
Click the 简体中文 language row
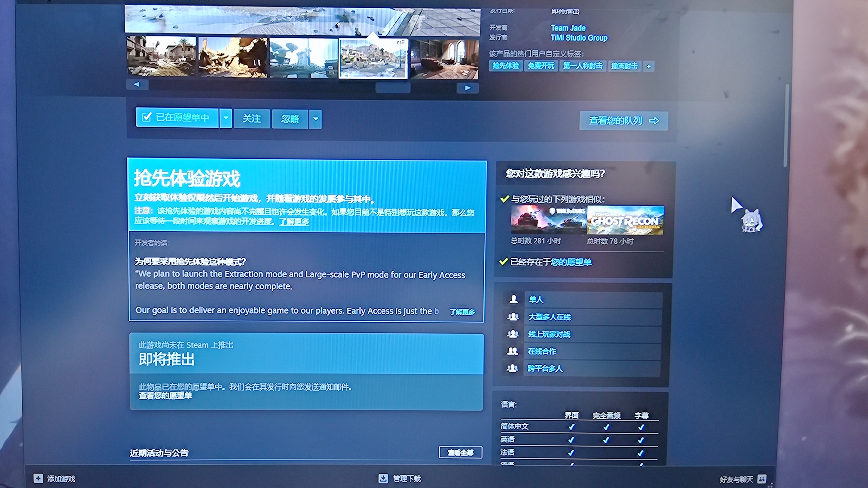[x=579, y=427]
